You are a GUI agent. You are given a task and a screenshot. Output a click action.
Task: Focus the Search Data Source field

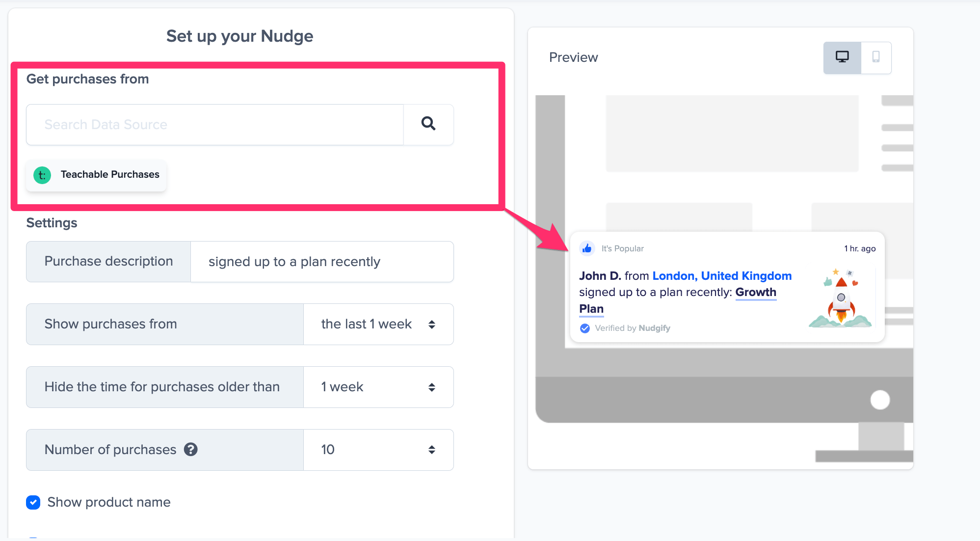pos(215,125)
